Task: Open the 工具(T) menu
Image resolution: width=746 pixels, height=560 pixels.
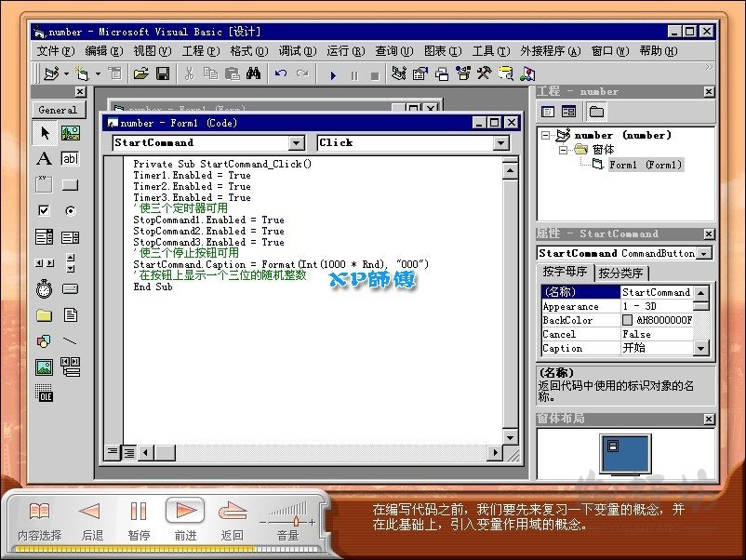Action: [x=490, y=51]
